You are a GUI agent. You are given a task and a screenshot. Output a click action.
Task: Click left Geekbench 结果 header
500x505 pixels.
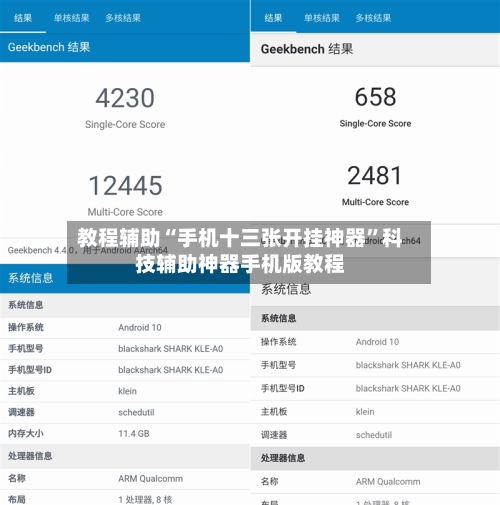click(49, 47)
